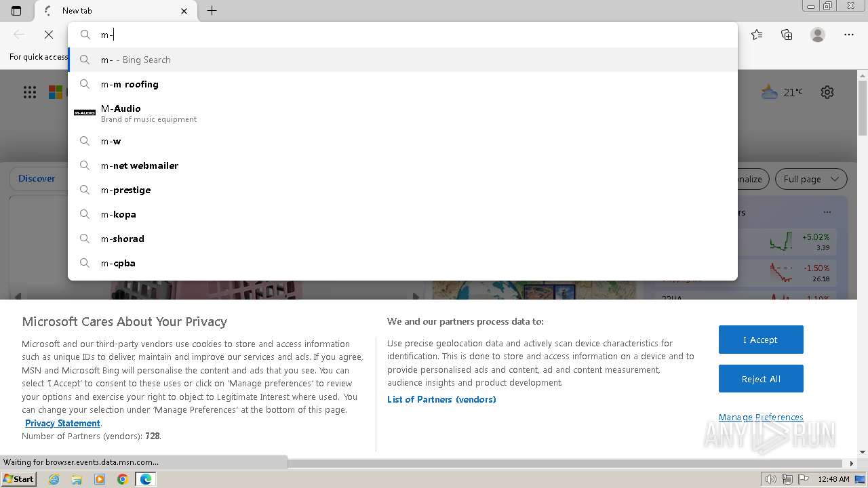Click the horizontal scrollbar right arrow
Screen dimensions: 868x488
[852, 464]
